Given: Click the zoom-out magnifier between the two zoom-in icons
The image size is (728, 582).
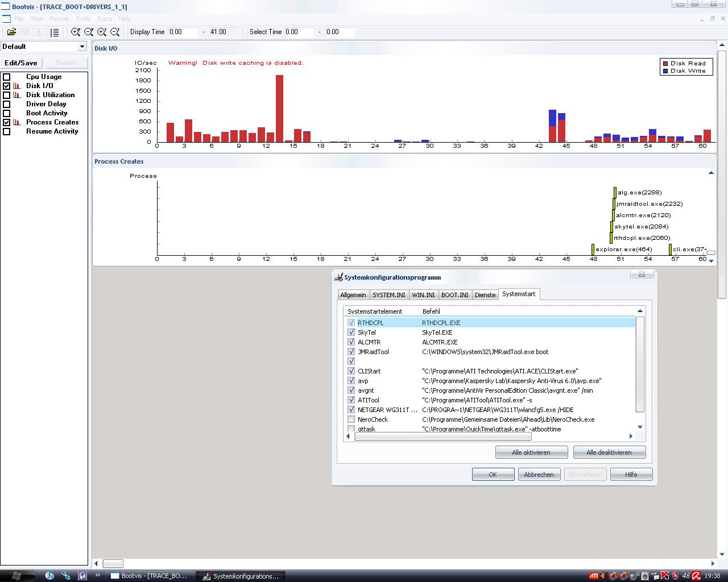Looking at the screenshot, I should (x=89, y=32).
